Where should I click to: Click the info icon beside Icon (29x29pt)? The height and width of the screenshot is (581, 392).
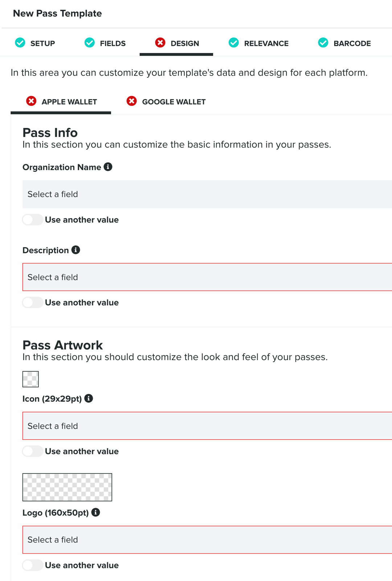[88, 398]
